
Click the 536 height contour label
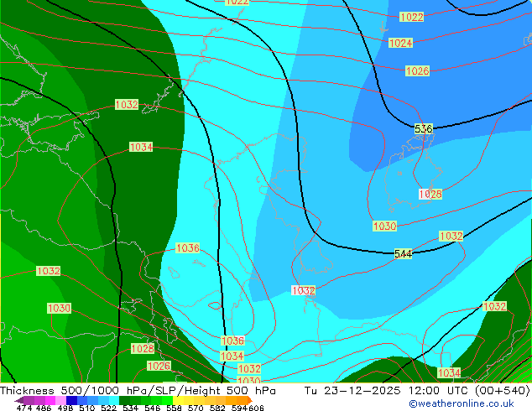pyautogui.click(x=424, y=129)
